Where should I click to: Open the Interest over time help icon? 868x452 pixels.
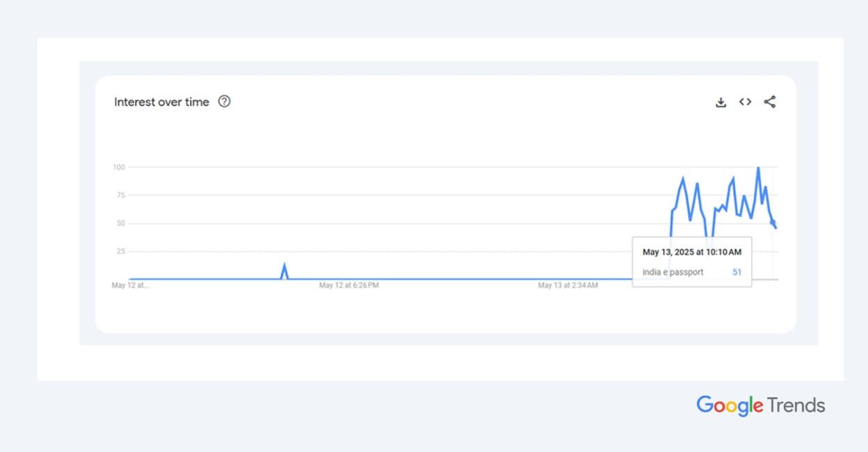(x=224, y=102)
